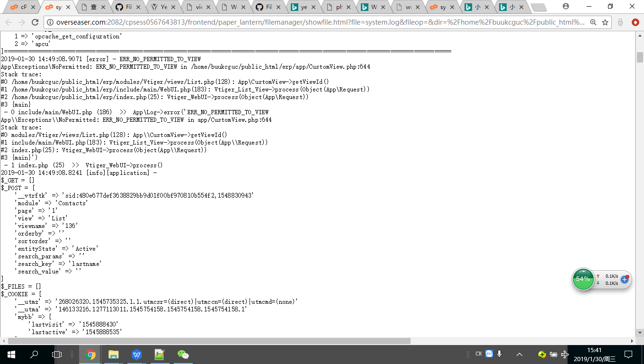The height and width of the screenshot is (364, 644).
Task: Click the microphone icon in the system tray
Action: (499, 354)
